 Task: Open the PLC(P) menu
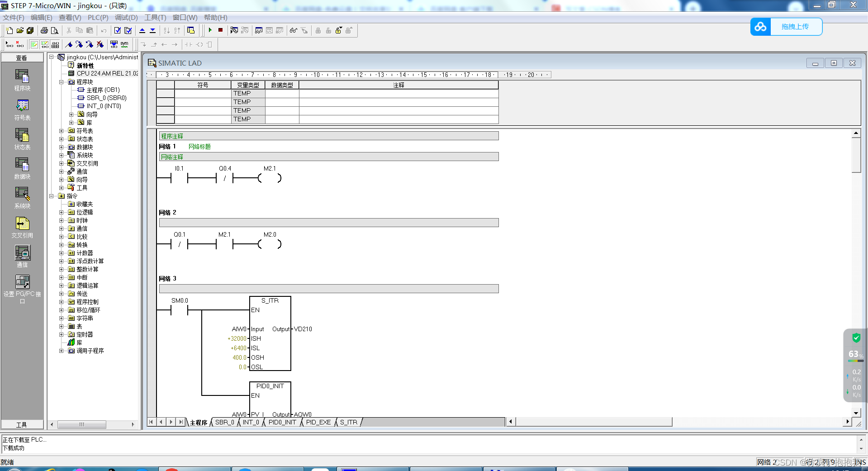[98, 17]
